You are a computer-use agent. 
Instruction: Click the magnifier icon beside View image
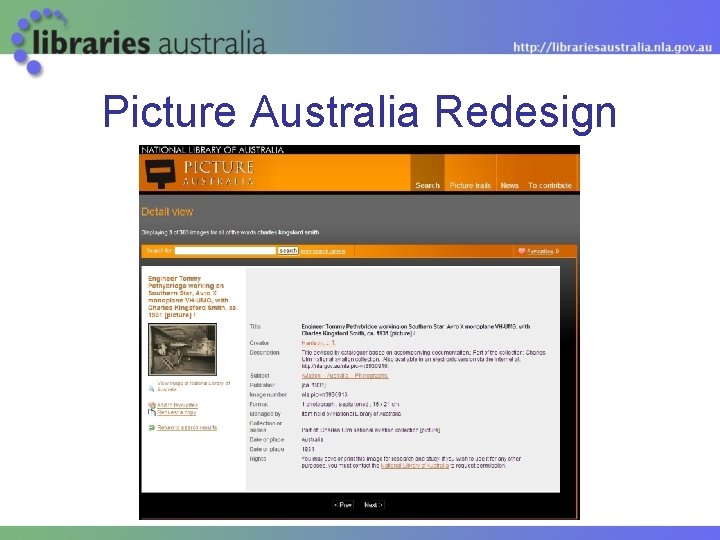click(x=152, y=388)
